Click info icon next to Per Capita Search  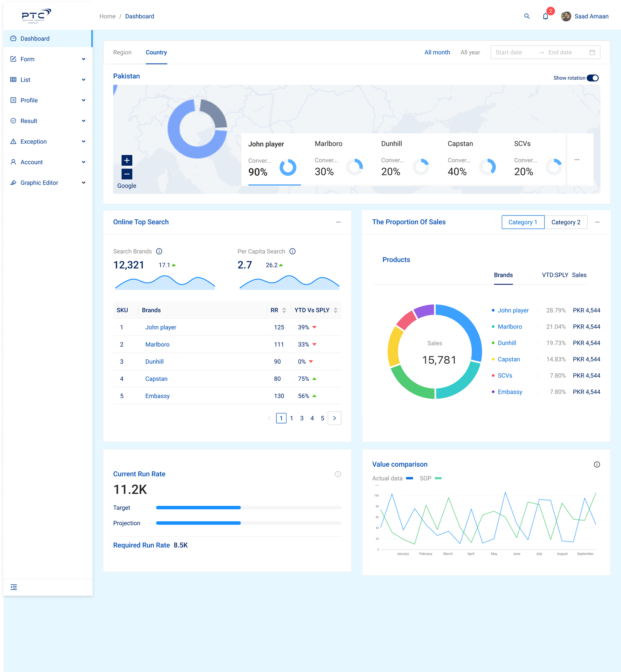pyautogui.click(x=293, y=252)
